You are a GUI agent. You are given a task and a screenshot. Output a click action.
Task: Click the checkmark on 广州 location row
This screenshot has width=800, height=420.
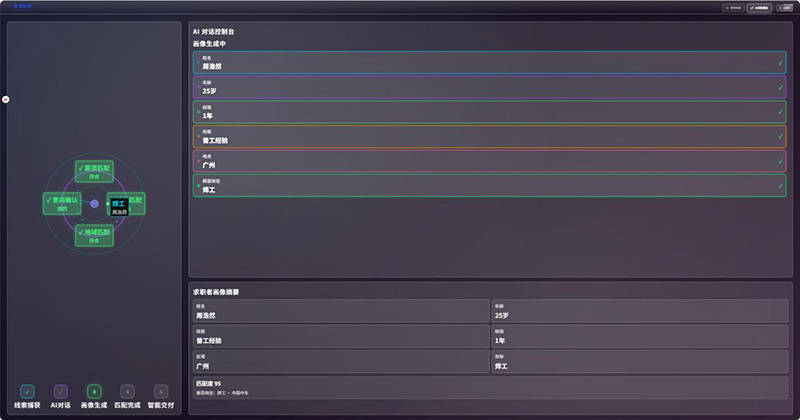point(780,161)
